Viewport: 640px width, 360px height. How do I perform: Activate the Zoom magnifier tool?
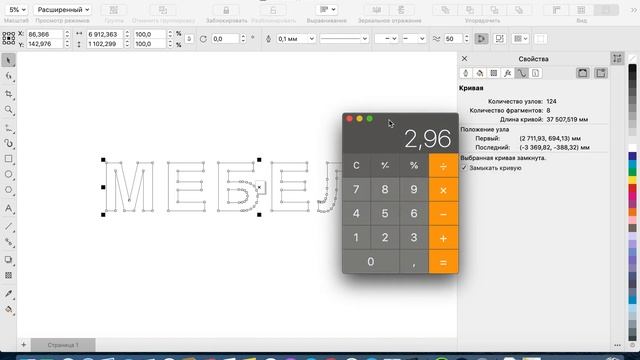[x=9, y=110]
